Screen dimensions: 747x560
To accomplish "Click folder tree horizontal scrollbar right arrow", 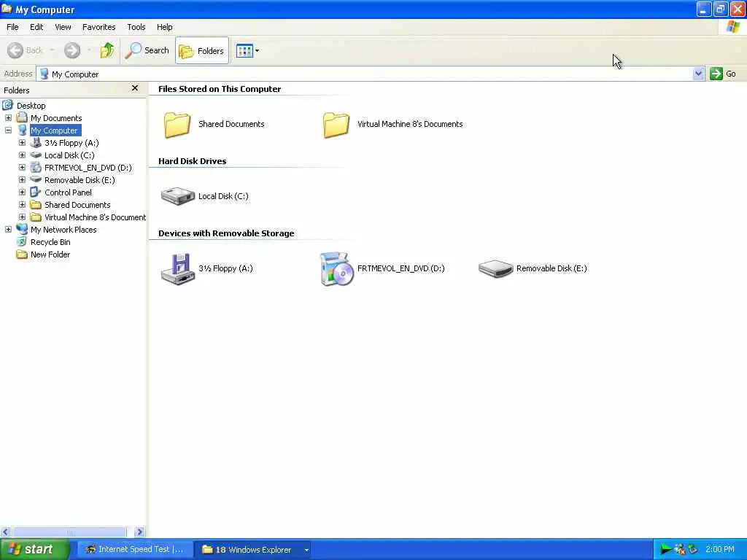I will coord(139,532).
